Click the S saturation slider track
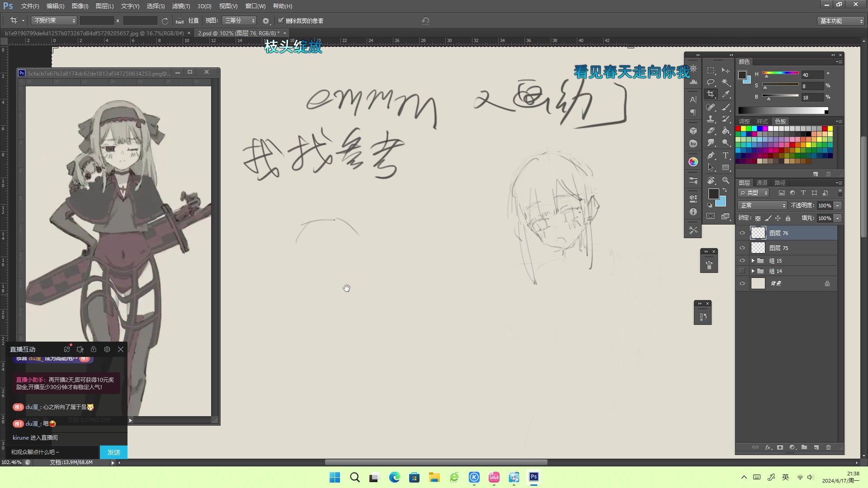This screenshot has width=868, height=488. 780,85
